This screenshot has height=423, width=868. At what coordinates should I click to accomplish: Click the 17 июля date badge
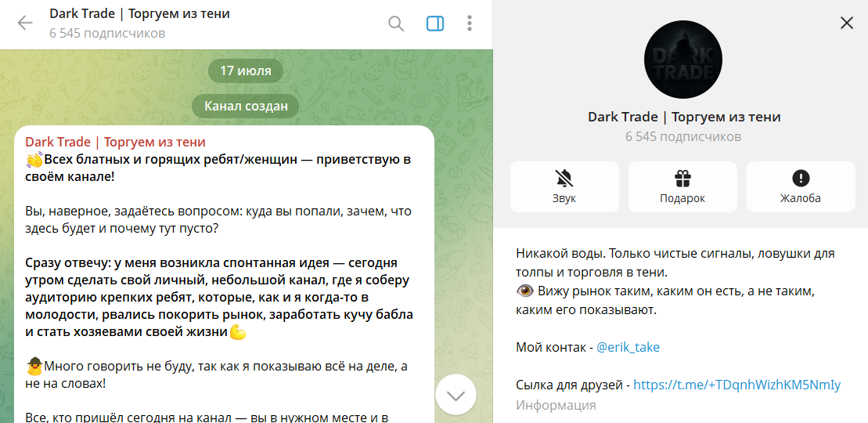pyautogui.click(x=246, y=71)
